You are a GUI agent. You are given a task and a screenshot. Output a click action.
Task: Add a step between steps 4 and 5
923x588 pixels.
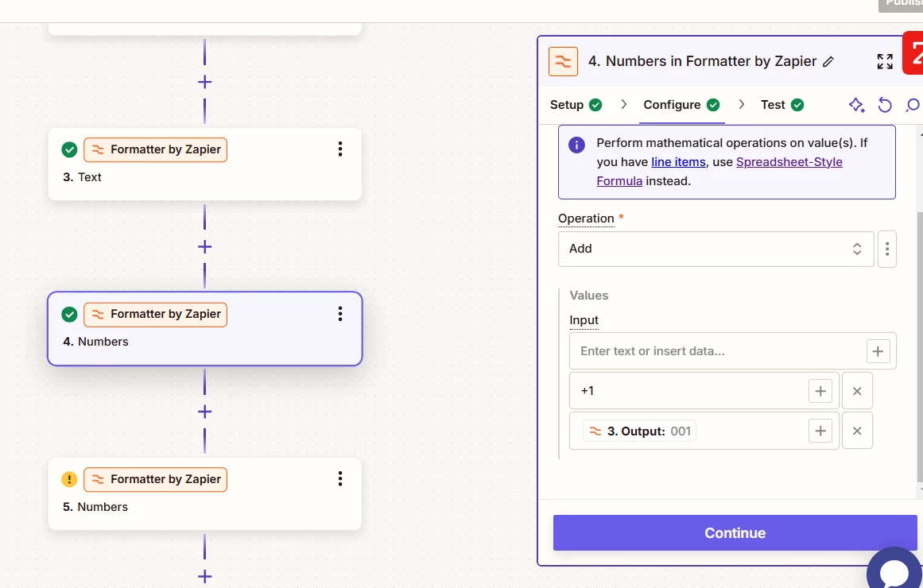(x=204, y=412)
